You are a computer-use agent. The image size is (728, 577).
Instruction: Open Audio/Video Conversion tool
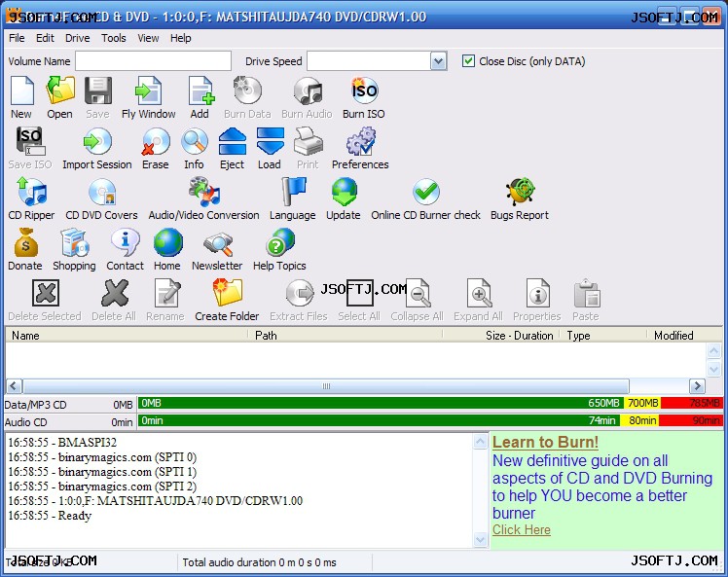[204, 192]
